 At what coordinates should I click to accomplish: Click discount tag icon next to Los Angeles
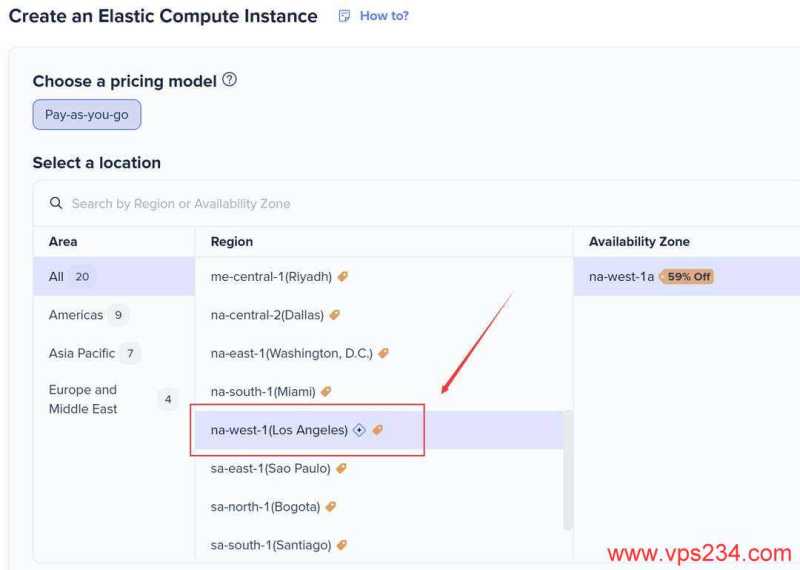click(377, 430)
